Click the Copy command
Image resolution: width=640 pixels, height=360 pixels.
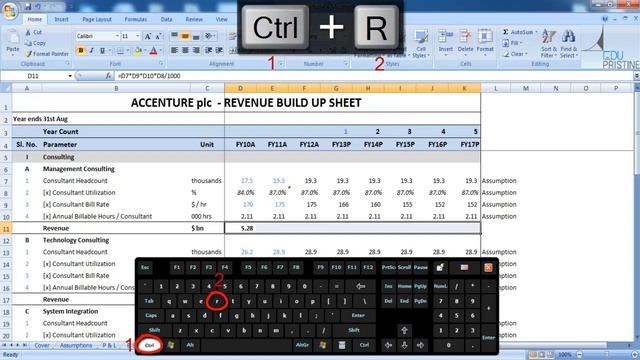[x=35, y=43]
